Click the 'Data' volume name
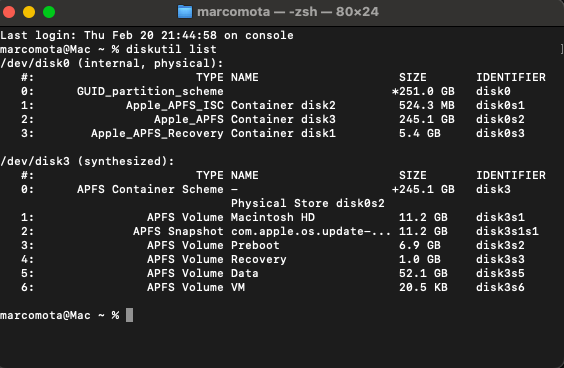 (x=245, y=274)
